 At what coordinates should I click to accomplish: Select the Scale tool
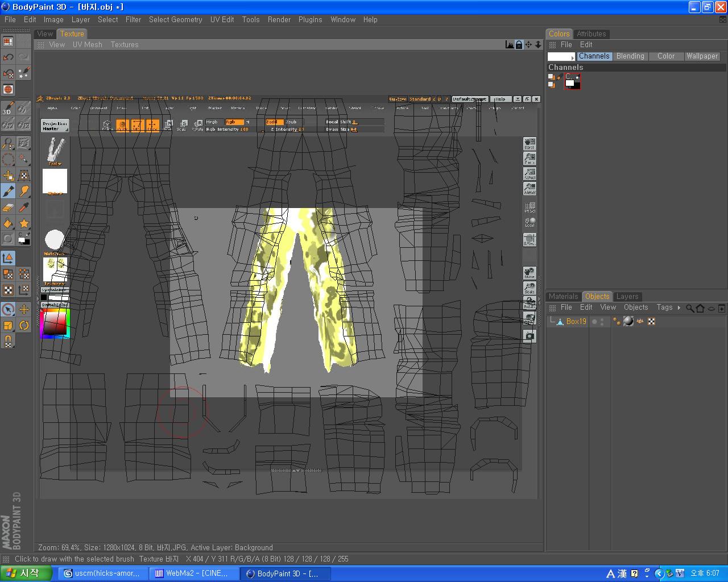8,325
